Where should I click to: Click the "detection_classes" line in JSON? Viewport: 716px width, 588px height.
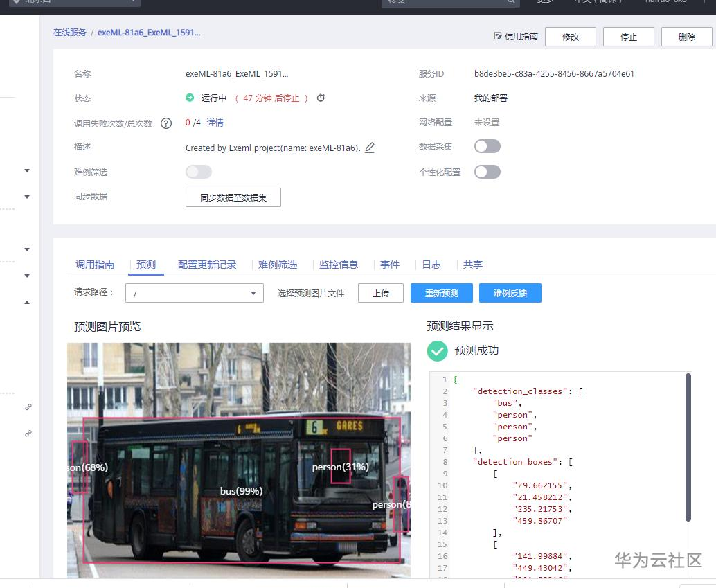tap(528, 391)
